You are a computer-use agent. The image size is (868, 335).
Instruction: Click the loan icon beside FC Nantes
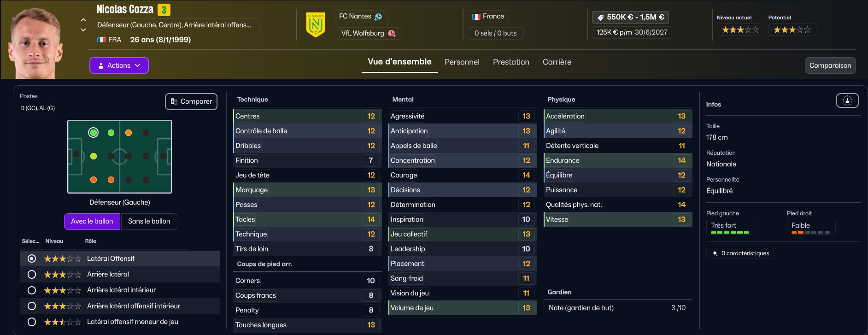pyautogui.click(x=378, y=17)
